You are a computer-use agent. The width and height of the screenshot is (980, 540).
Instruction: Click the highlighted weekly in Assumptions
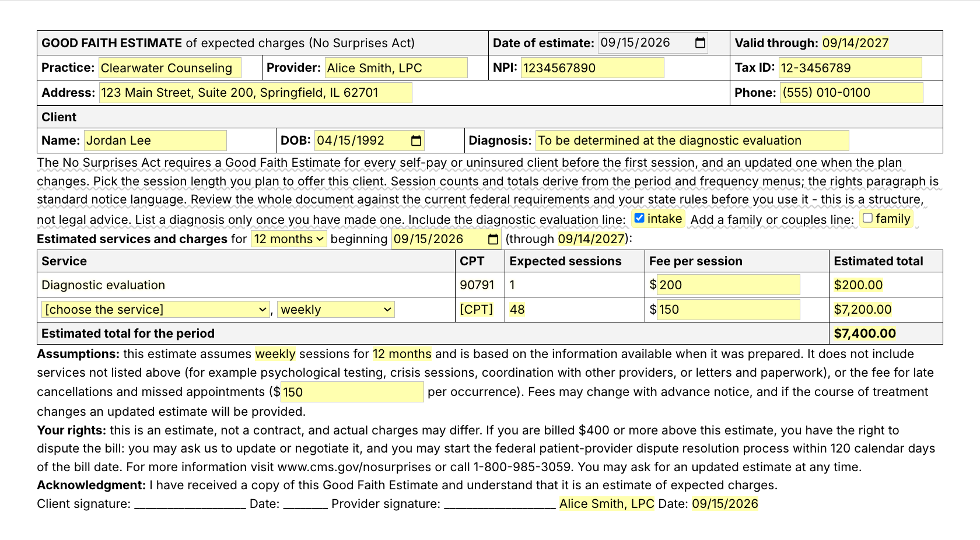[275, 354]
